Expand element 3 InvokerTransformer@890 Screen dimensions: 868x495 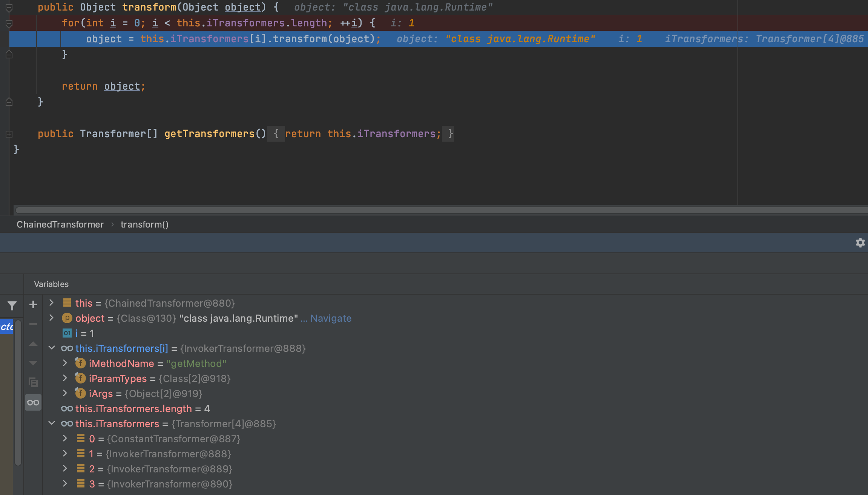tap(65, 484)
